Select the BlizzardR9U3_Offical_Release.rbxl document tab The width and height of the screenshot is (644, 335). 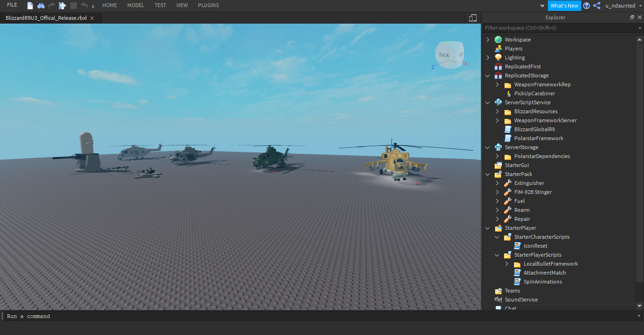pos(46,18)
